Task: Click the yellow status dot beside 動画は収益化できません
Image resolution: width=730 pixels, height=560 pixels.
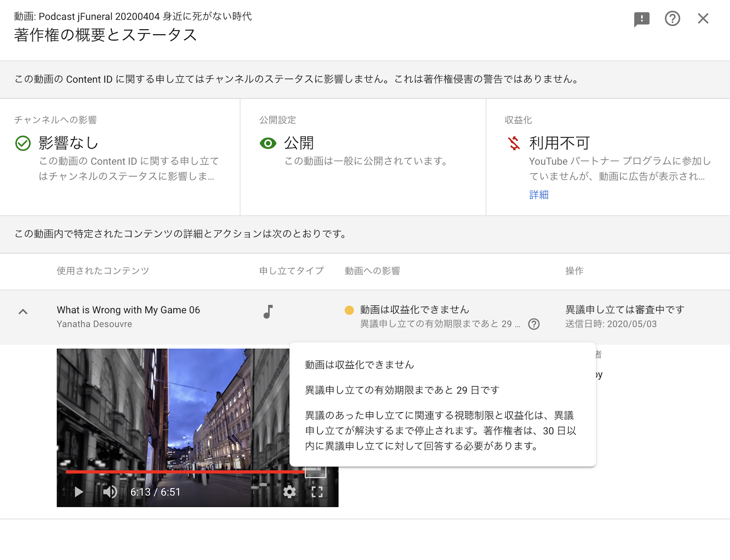Action: (x=349, y=310)
